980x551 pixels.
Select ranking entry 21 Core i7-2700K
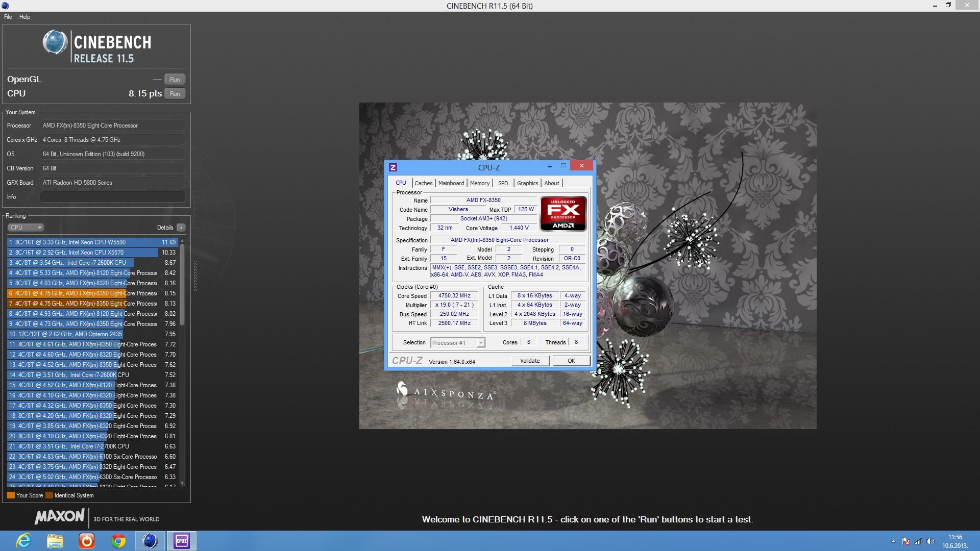tap(92, 446)
